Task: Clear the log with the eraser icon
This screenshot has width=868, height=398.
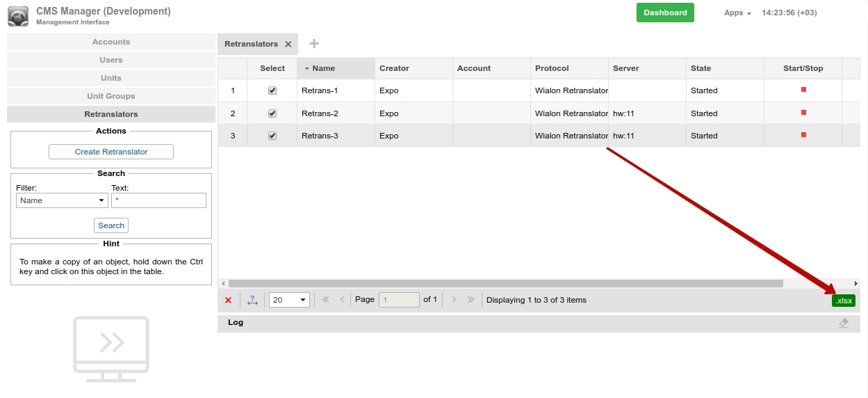Action: click(x=843, y=323)
